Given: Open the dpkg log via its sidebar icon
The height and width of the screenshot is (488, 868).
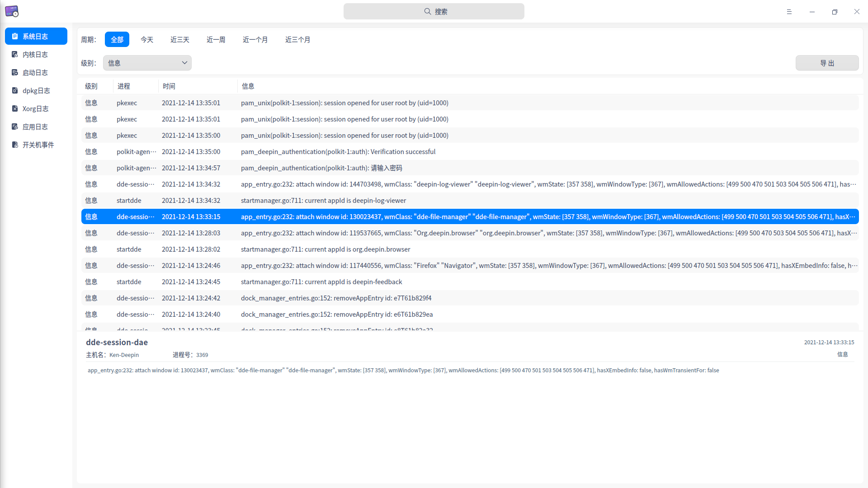Looking at the screenshot, I should 15,90.
